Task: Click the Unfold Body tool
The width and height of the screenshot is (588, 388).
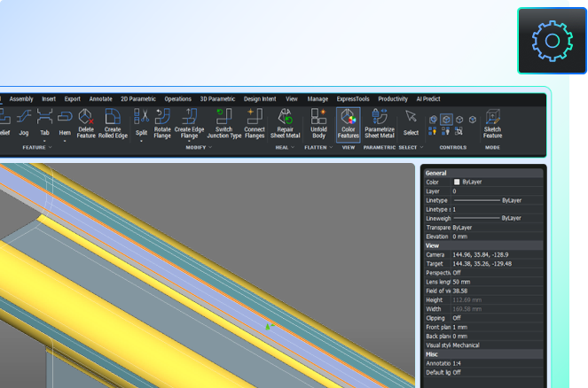Action: click(318, 123)
